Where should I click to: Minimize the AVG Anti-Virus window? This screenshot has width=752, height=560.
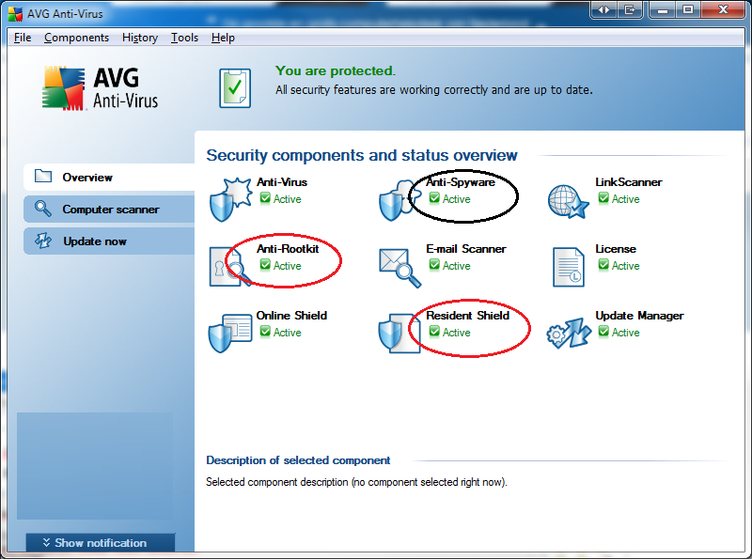pyautogui.click(x=663, y=9)
